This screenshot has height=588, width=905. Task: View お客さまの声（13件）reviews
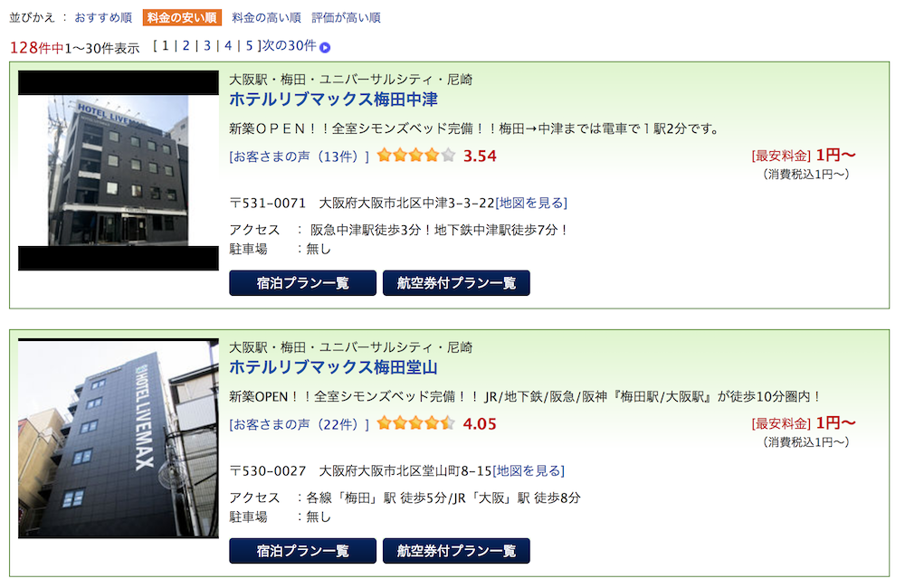tap(299, 156)
